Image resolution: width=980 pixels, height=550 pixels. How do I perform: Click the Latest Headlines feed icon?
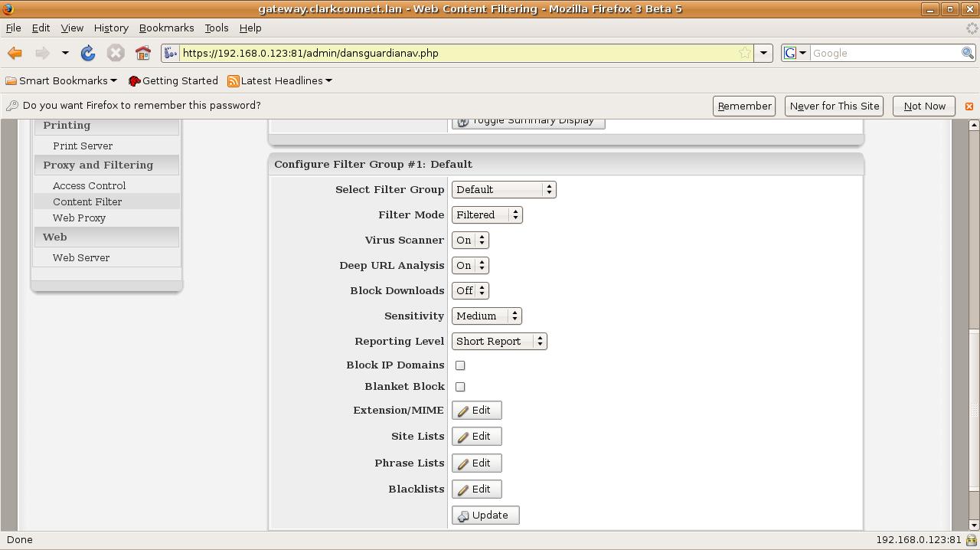(234, 81)
